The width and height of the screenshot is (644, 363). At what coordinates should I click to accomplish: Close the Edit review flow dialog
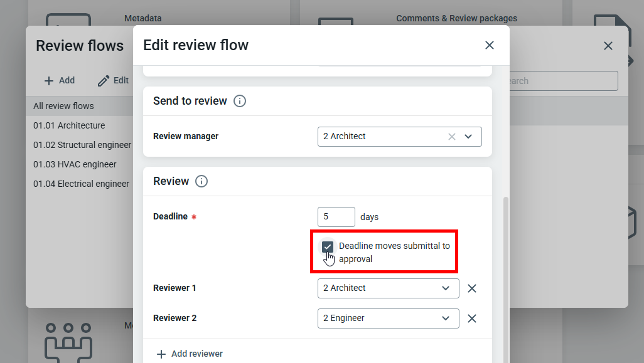[x=490, y=45]
